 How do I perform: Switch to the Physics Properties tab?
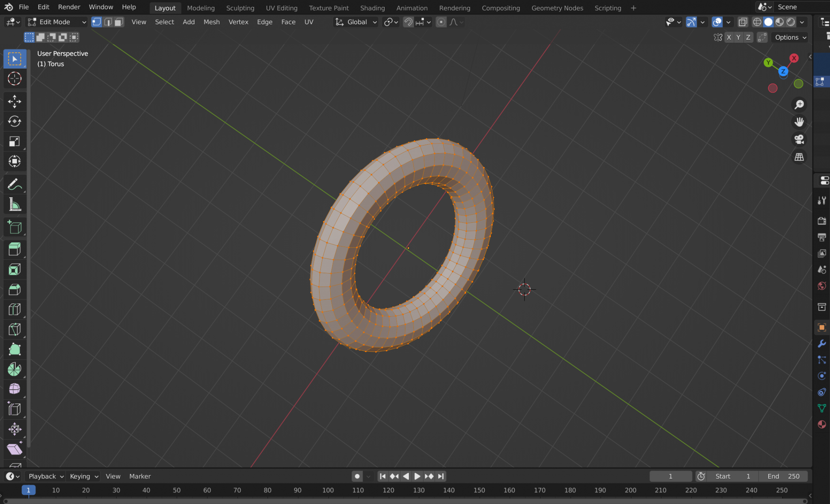click(822, 376)
